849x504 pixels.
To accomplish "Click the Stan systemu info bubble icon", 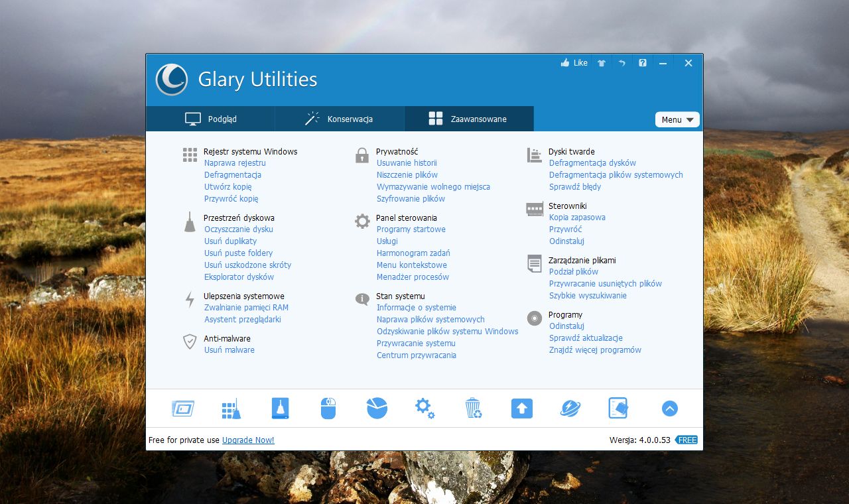I will [362, 299].
